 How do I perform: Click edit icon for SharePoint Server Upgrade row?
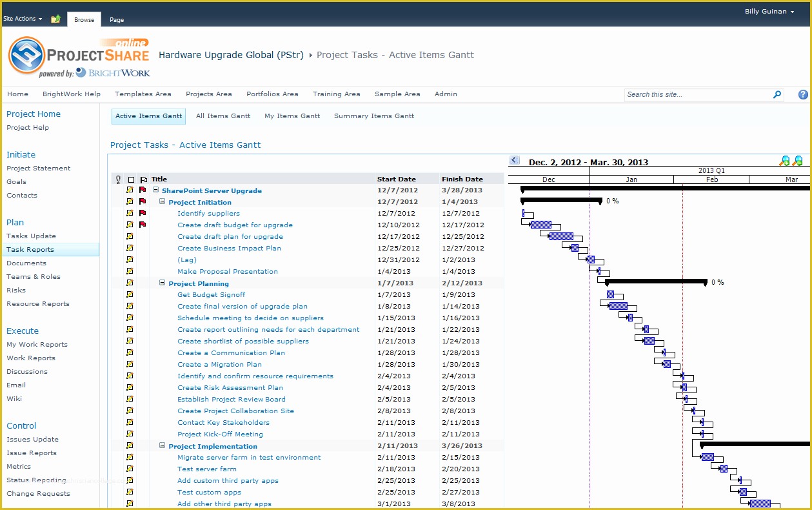click(130, 190)
